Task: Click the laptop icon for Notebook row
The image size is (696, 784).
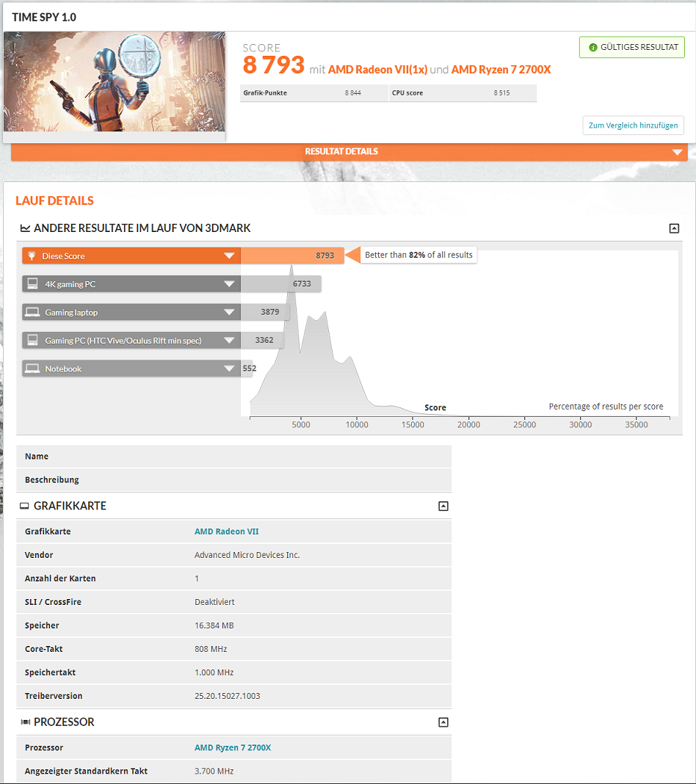Action: click(x=32, y=369)
